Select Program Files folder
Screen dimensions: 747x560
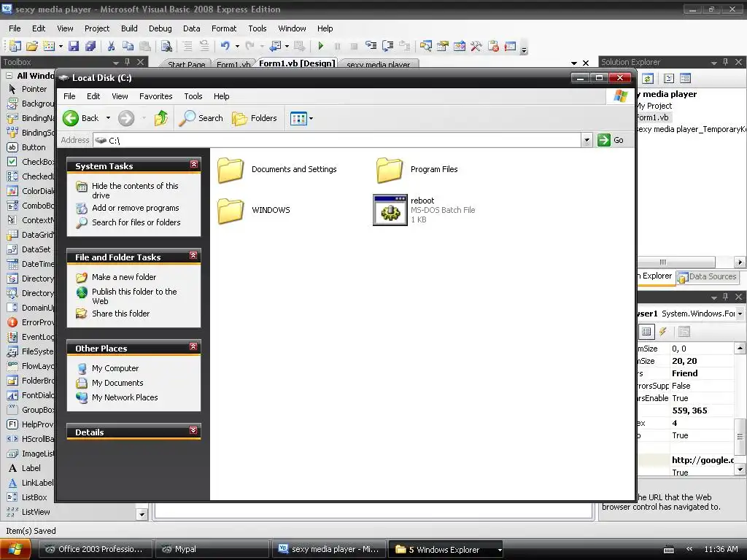coord(417,170)
